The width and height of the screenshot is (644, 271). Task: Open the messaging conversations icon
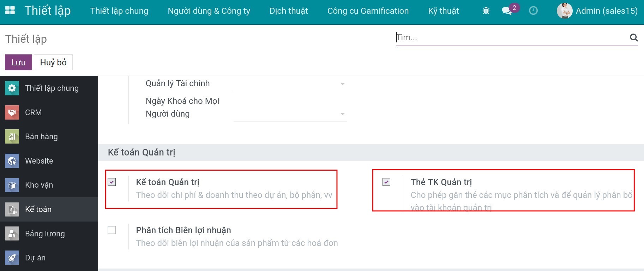click(x=507, y=11)
